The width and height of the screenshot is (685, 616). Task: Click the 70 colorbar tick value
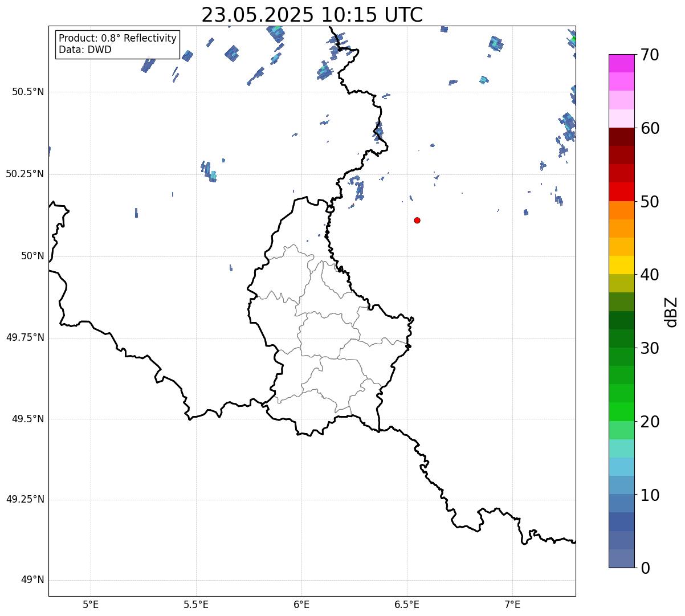tap(650, 55)
